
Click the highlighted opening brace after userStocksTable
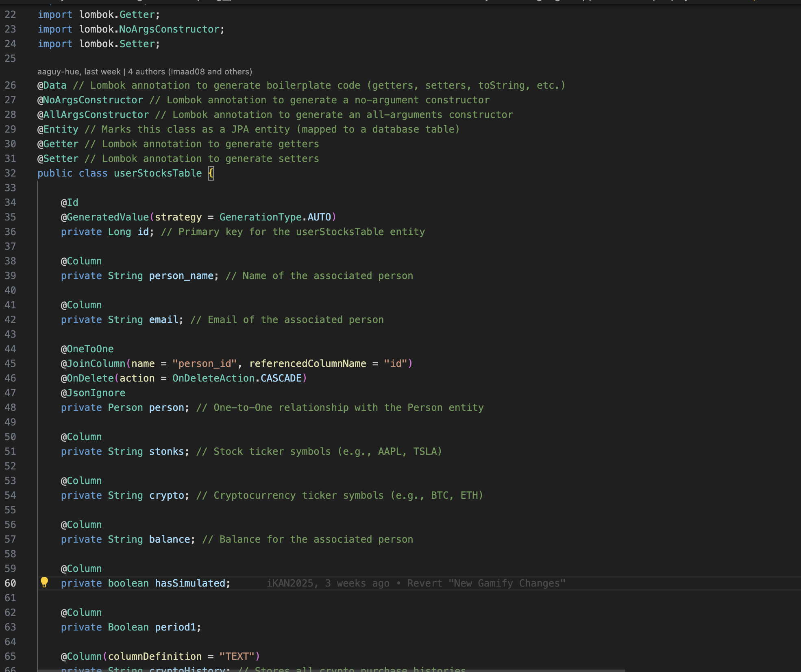[x=211, y=173]
